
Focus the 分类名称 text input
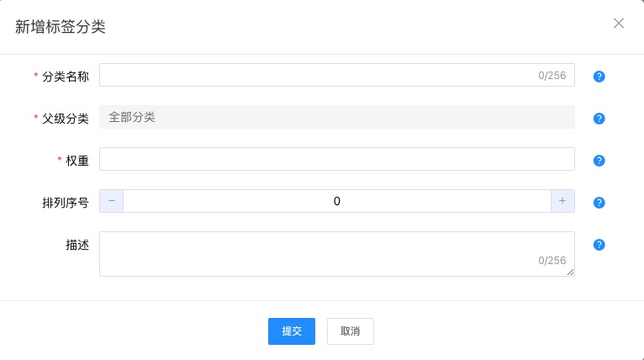318,75
